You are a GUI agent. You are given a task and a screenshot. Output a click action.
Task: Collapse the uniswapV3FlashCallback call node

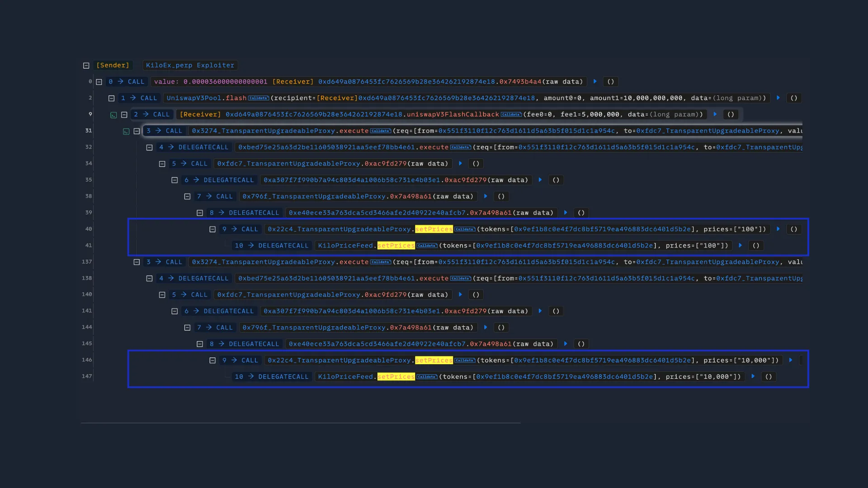124,115
